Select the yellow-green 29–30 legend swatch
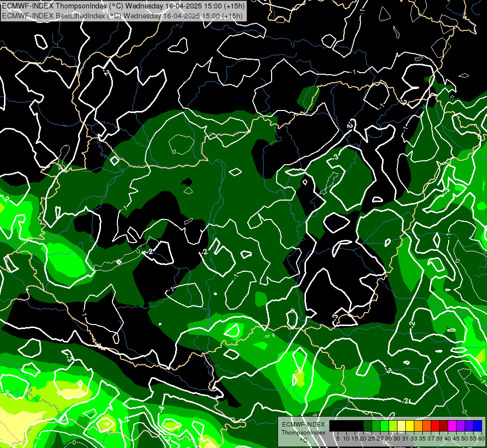Viewport: 487px width, 448px height. pyautogui.click(x=393, y=426)
